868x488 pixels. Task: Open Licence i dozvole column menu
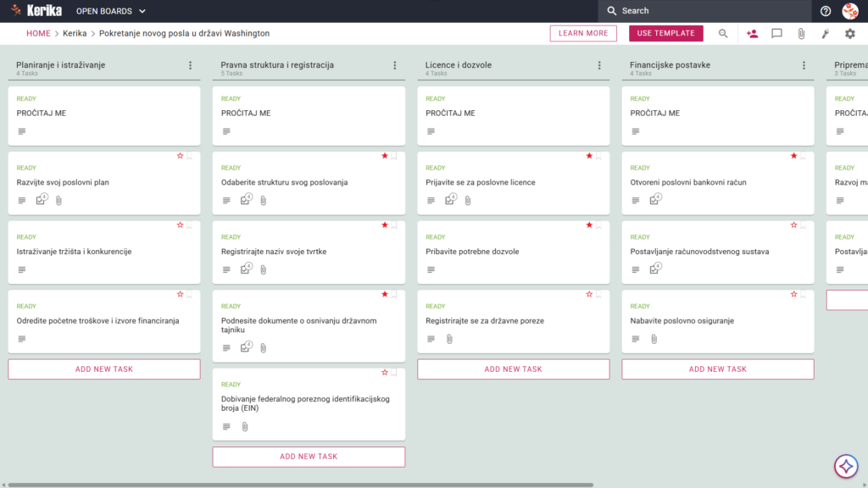click(x=599, y=65)
